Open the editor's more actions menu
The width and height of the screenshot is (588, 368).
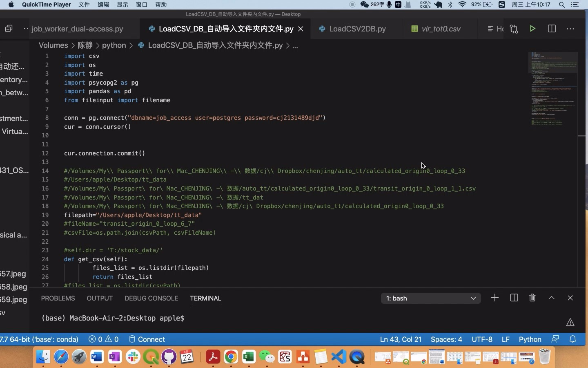(x=570, y=29)
